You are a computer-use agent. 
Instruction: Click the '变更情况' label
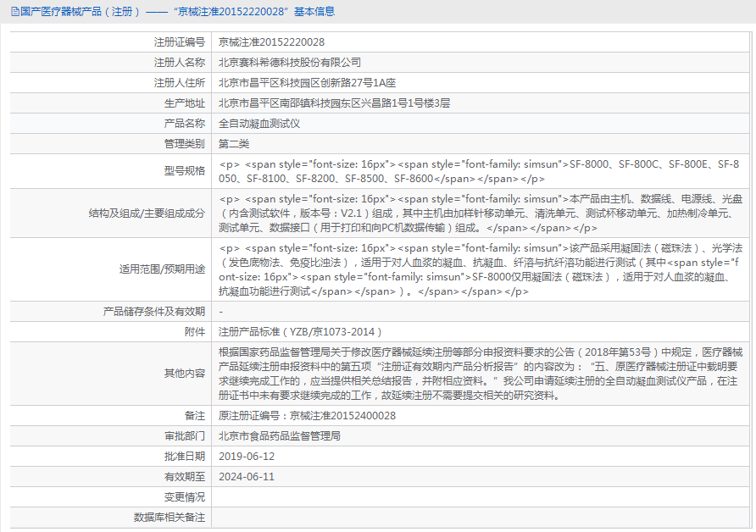coord(185,496)
